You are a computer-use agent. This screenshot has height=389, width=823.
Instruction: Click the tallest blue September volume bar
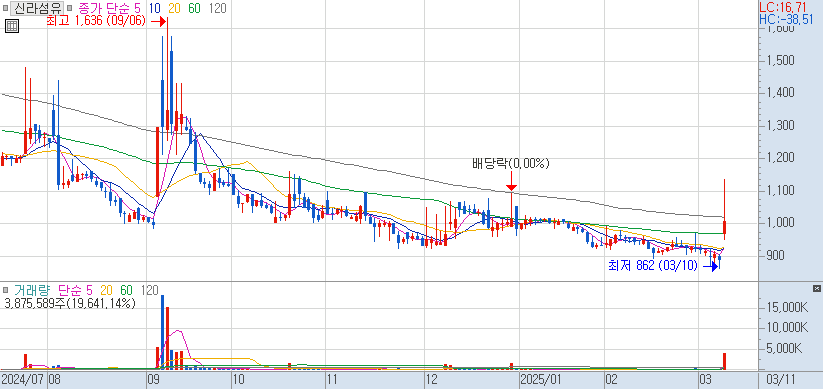[162, 332]
